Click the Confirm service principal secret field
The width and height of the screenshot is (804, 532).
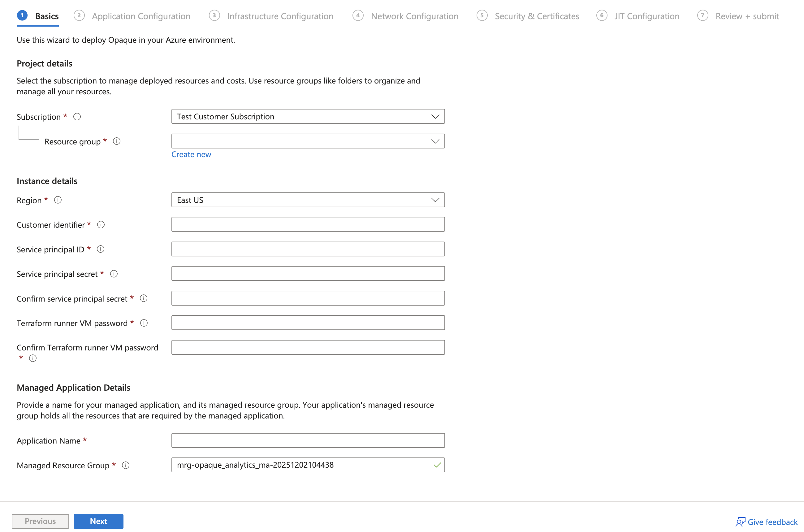(x=308, y=298)
